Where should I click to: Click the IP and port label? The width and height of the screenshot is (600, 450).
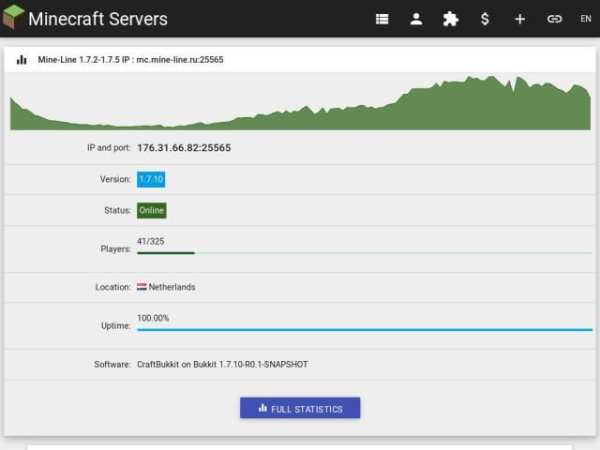click(x=109, y=148)
